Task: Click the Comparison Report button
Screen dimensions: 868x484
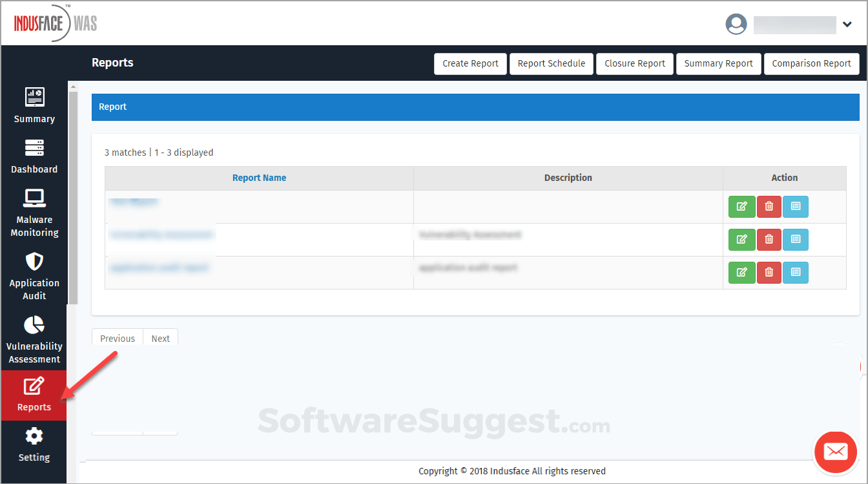Action: point(811,63)
